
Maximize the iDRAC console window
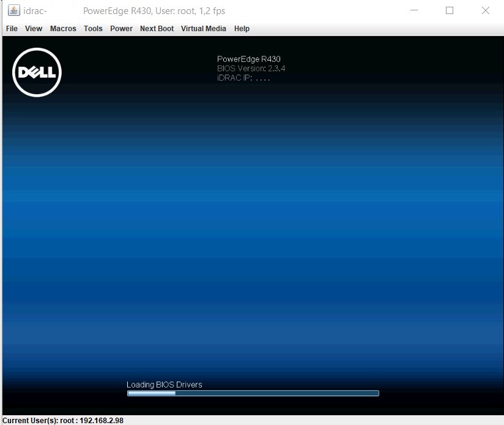click(450, 10)
